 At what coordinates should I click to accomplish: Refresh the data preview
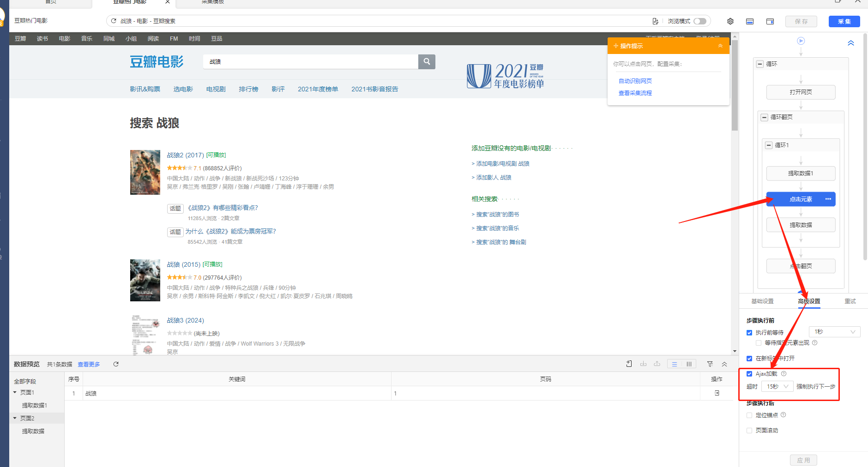(x=116, y=364)
